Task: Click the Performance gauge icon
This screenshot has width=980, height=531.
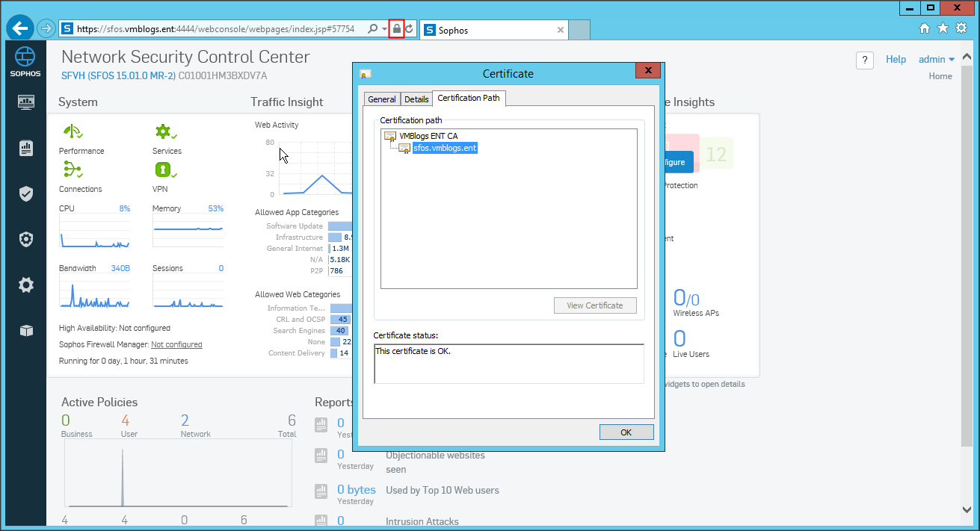Action: point(72,132)
